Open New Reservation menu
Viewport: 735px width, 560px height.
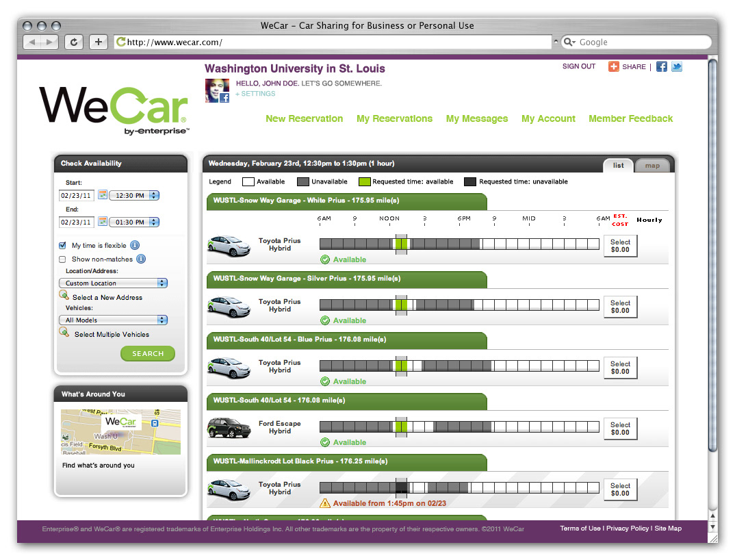305,118
